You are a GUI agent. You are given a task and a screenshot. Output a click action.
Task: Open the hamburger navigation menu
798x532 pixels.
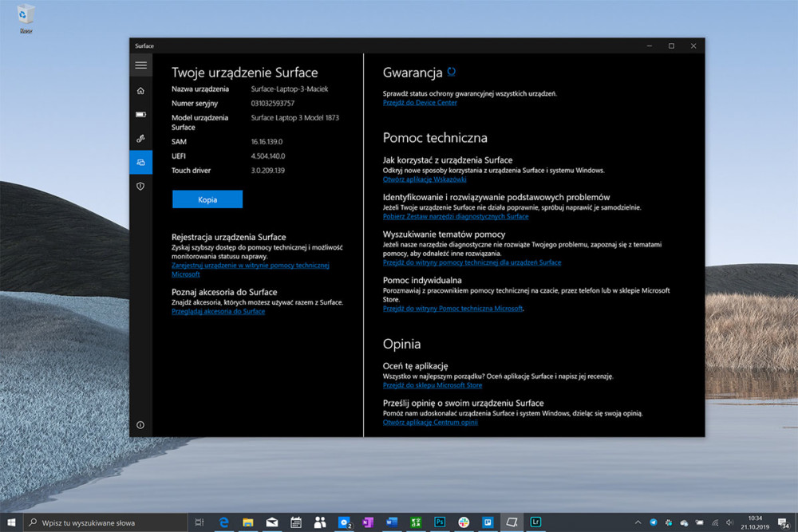coord(141,65)
